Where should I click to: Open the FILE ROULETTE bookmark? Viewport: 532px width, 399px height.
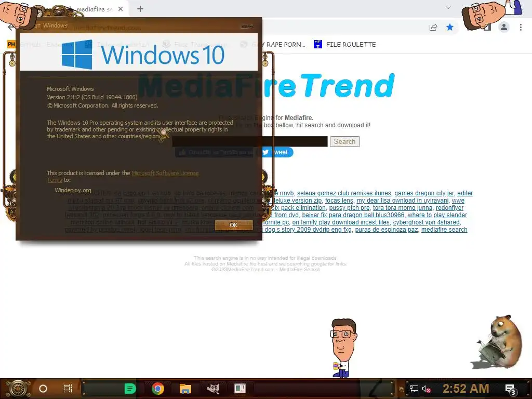[351, 45]
